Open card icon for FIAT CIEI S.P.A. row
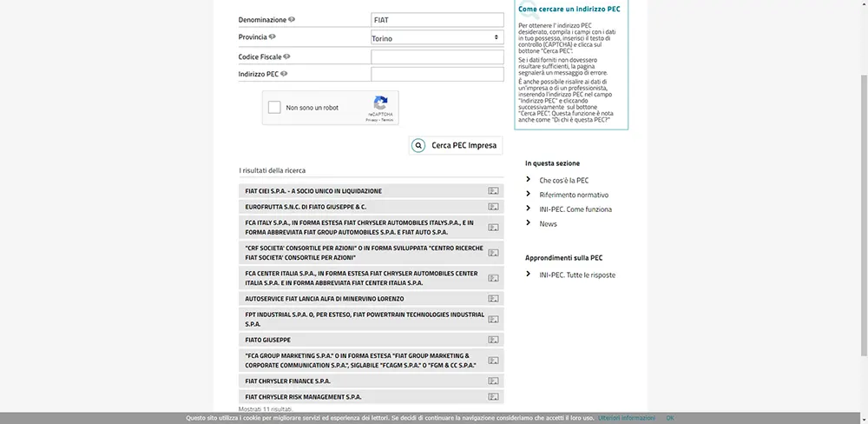868x424 pixels. click(x=493, y=190)
